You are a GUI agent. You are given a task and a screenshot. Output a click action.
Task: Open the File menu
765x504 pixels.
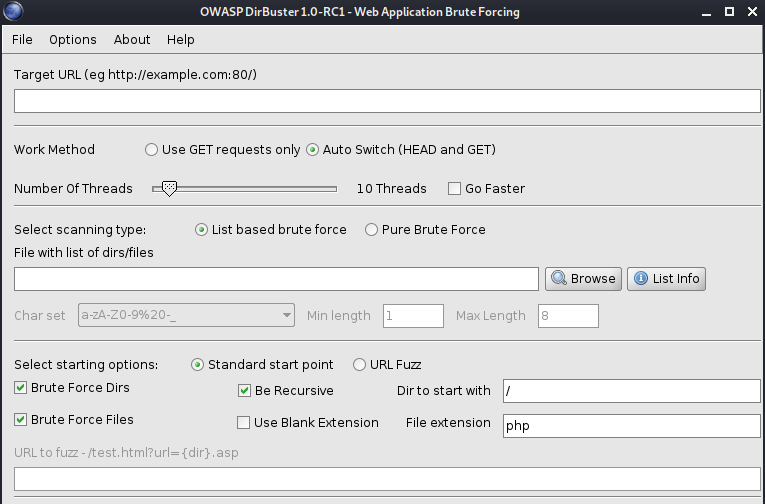click(22, 40)
